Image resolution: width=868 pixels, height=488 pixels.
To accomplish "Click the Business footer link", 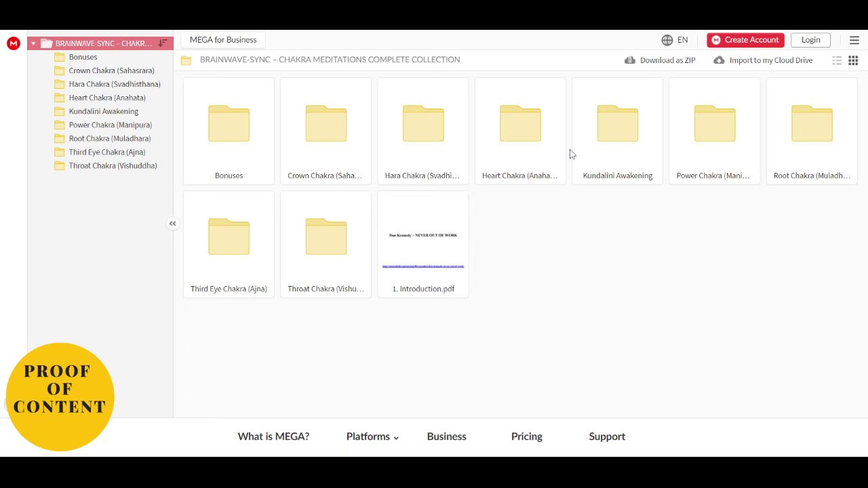I will tap(447, 436).
